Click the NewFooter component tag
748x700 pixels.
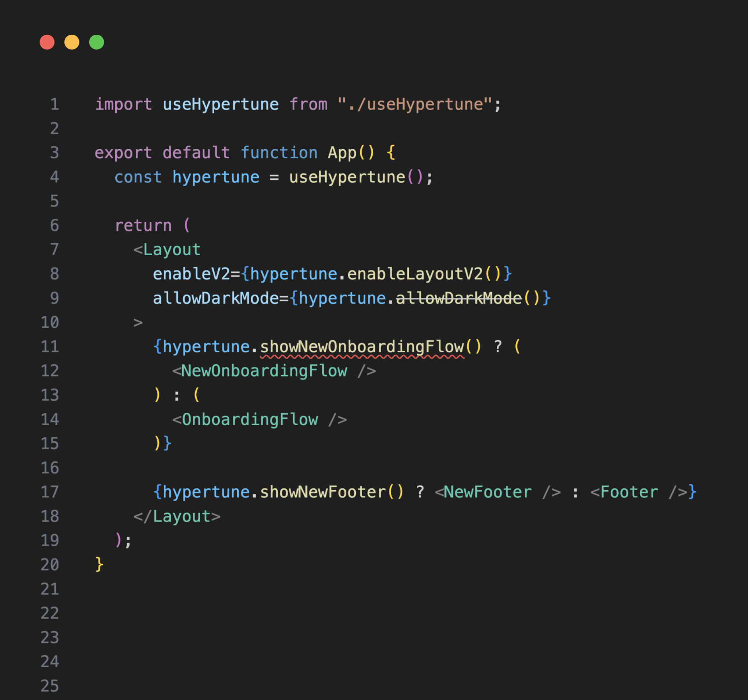pos(487,492)
